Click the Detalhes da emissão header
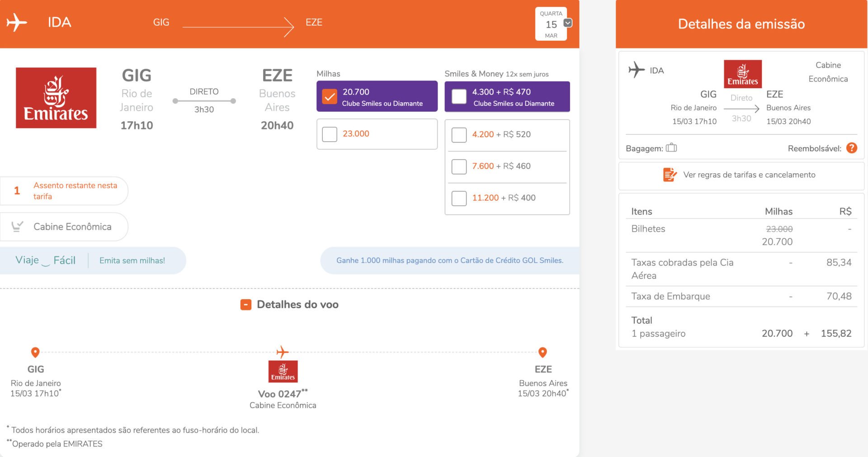 pos(741,24)
